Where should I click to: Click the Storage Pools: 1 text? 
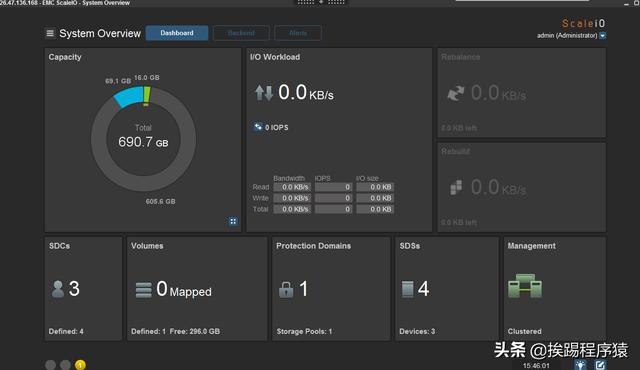click(x=304, y=331)
